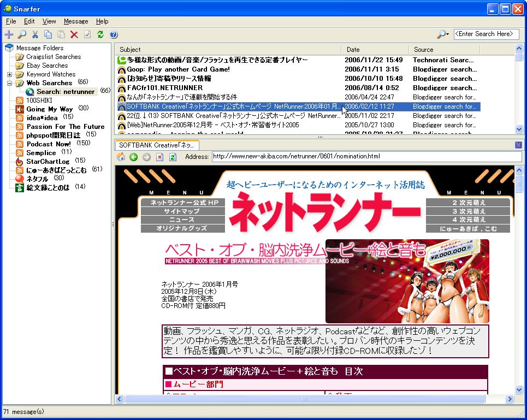527x420 pixels.
Task: Open the Edit menu
Action: pyautogui.click(x=29, y=21)
